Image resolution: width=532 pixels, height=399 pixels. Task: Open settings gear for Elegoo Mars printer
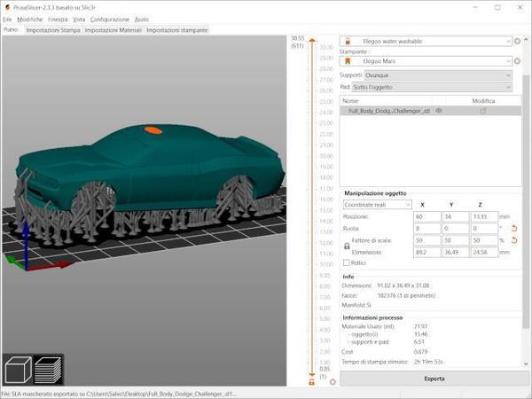point(518,61)
